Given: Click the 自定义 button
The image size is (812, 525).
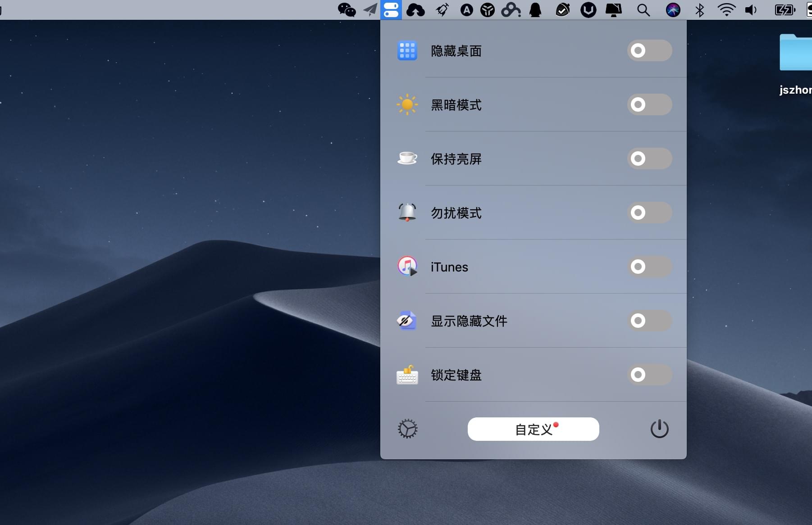Looking at the screenshot, I should coord(533,429).
